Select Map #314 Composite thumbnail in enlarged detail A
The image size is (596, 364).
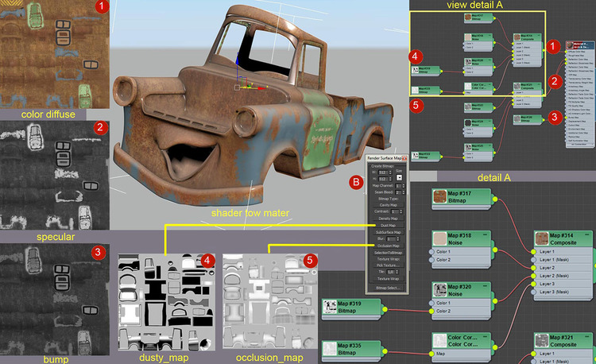tap(542, 238)
